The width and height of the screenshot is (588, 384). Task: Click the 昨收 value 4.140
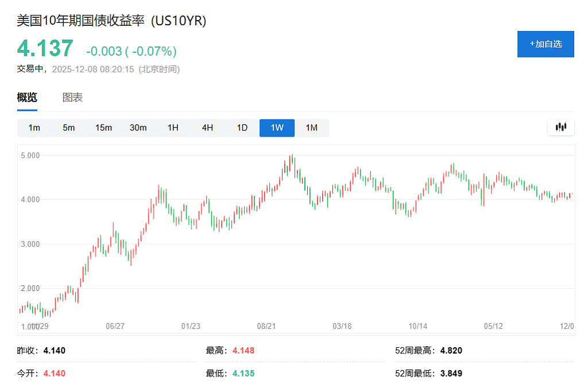(x=55, y=351)
